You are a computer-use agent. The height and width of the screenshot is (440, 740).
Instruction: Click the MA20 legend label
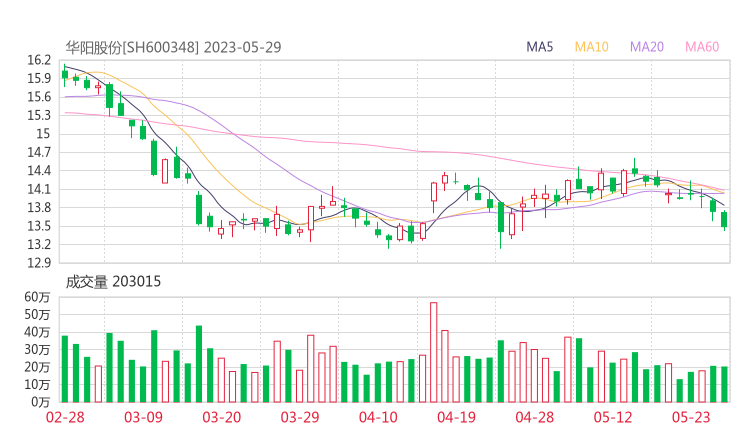pyautogui.click(x=647, y=47)
